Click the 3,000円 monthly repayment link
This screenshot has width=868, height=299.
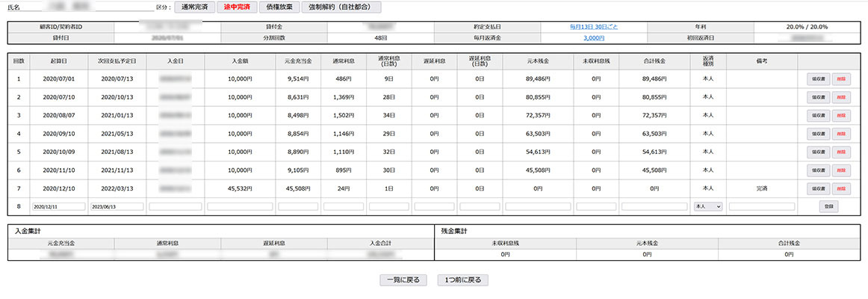click(593, 37)
